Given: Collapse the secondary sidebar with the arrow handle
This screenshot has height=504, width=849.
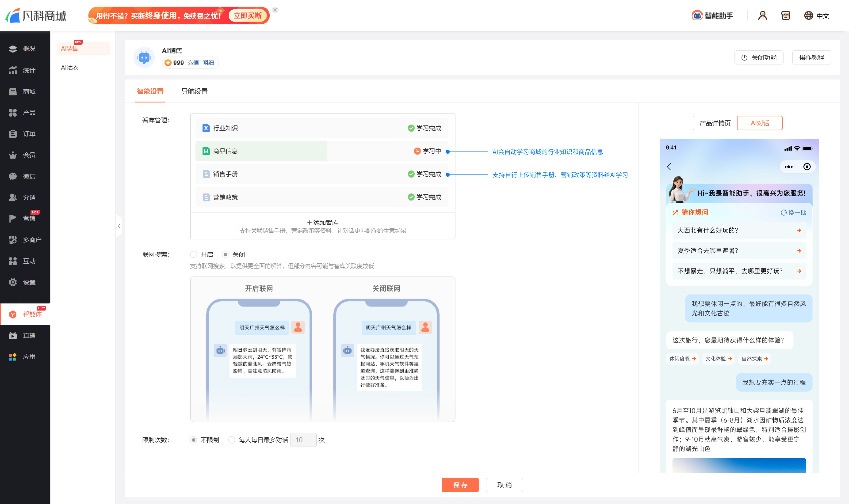Looking at the screenshot, I should (x=119, y=226).
